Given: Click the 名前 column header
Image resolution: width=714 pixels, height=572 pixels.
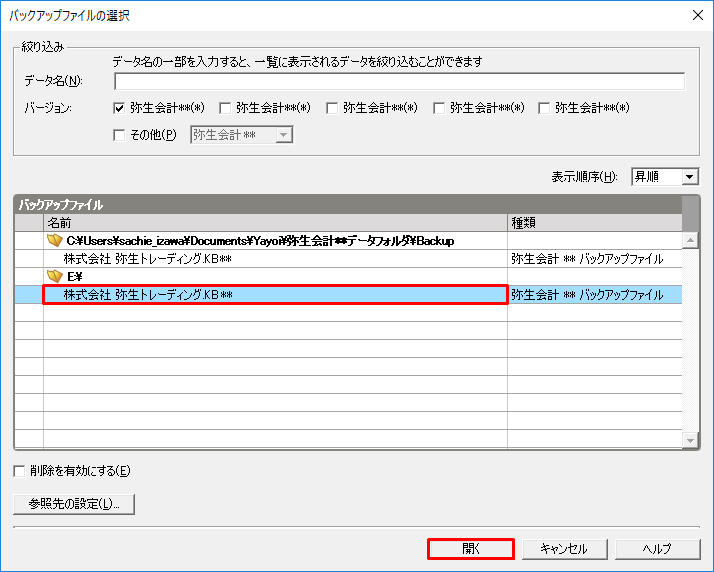Looking at the screenshot, I should (275, 223).
